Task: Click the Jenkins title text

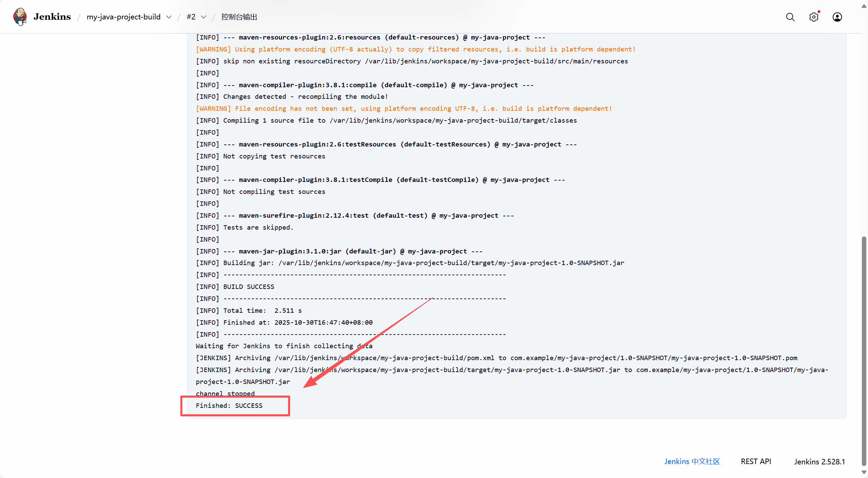Action: click(x=52, y=17)
